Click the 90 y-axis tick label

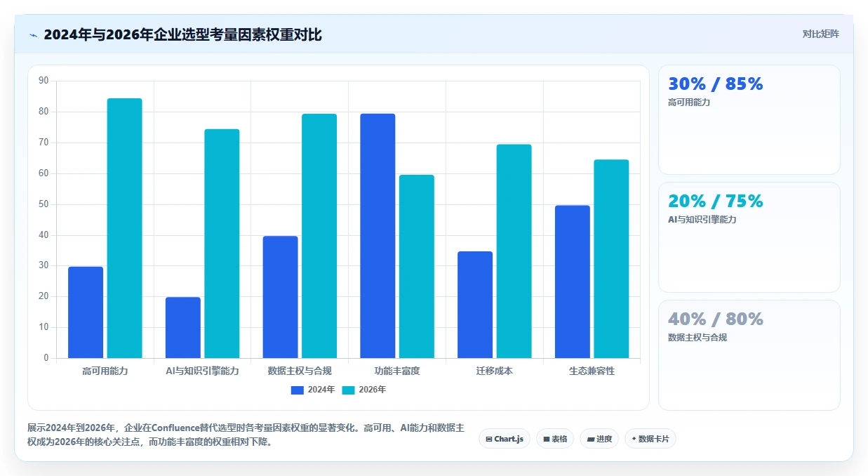point(44,81)
